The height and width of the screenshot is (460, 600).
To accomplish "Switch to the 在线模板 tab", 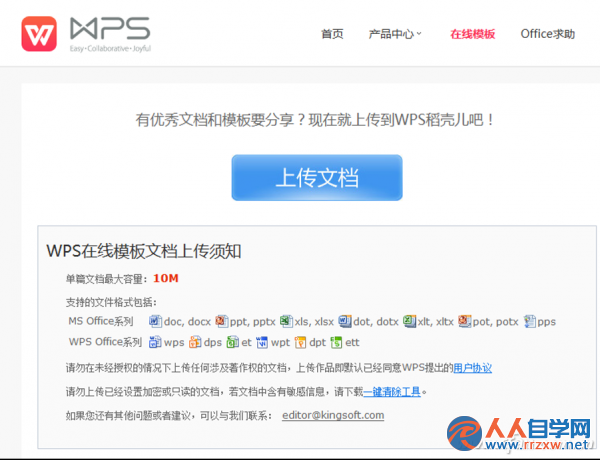I will pos(473,34).
